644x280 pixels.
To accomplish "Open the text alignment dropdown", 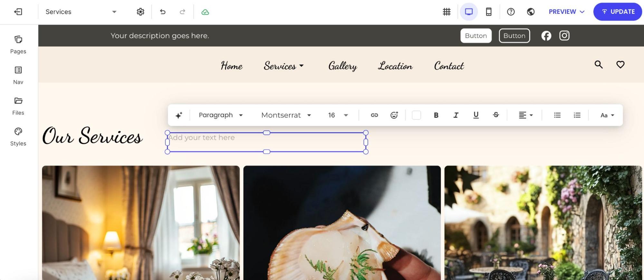I will 526,115.
